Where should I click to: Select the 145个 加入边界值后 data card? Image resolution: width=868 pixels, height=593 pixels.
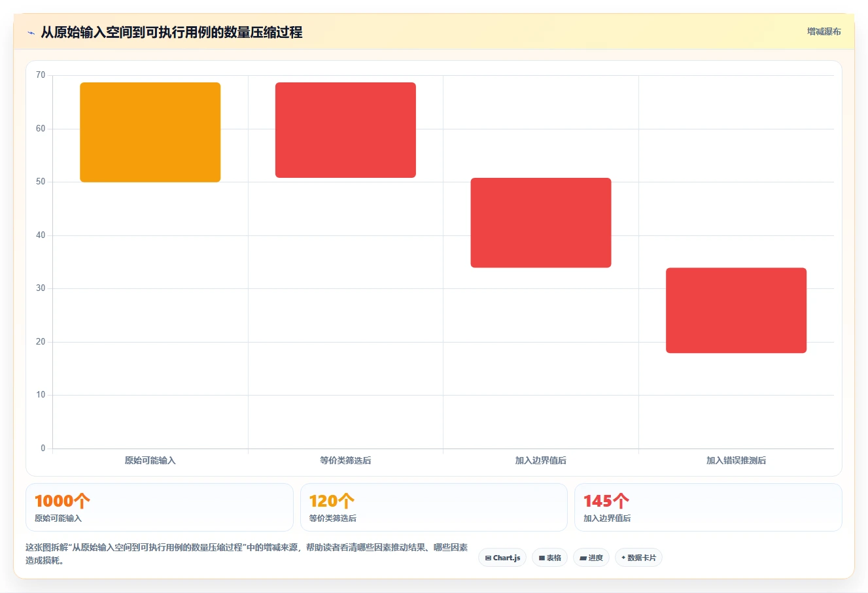tap(708, 507)
